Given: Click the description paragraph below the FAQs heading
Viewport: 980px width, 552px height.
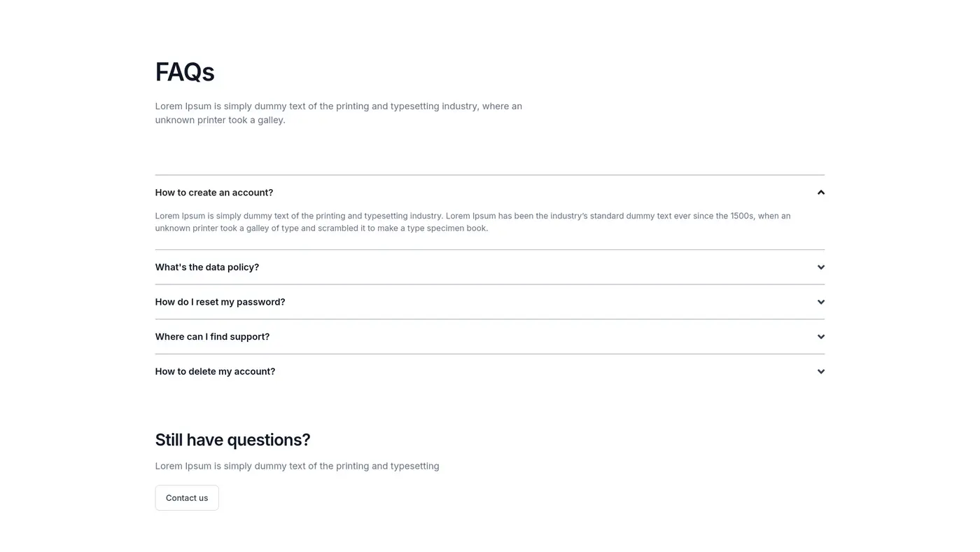Looking at the screenshot, I should (338, 106).
